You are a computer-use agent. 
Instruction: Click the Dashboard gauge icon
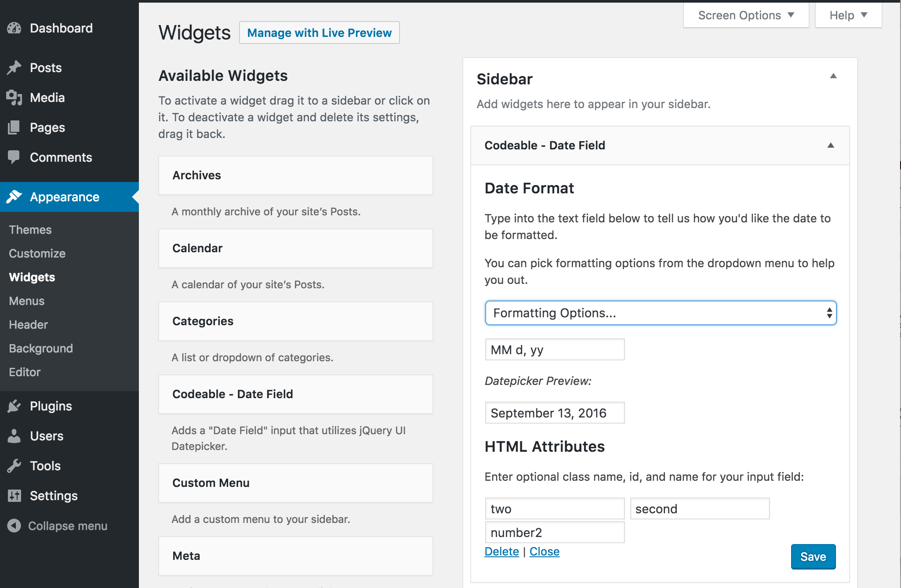pyautogui.click(x=14, y=28)
